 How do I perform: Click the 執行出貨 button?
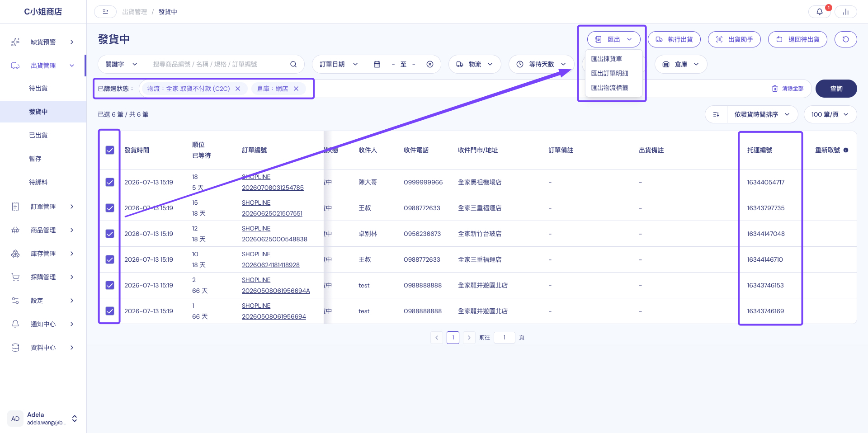click(674, 39)
